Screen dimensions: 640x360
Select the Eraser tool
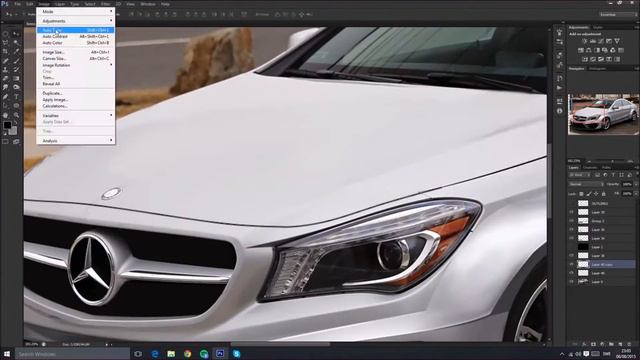[x=6, y=79]
